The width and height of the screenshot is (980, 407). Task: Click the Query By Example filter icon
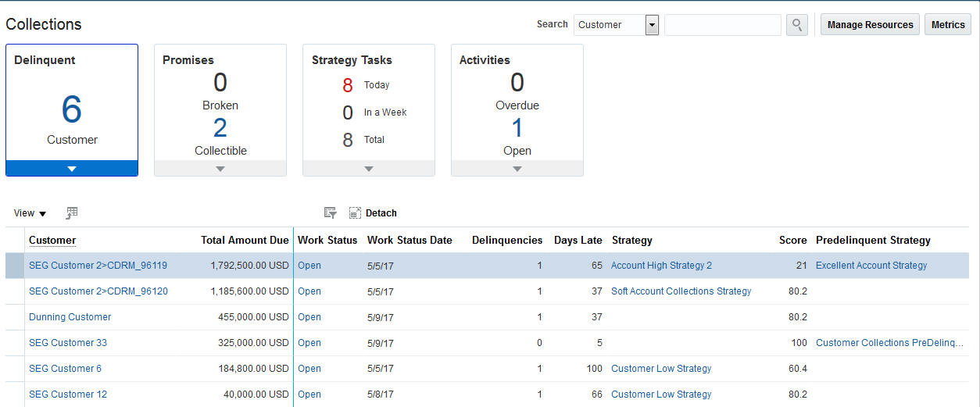pos(331,212)
